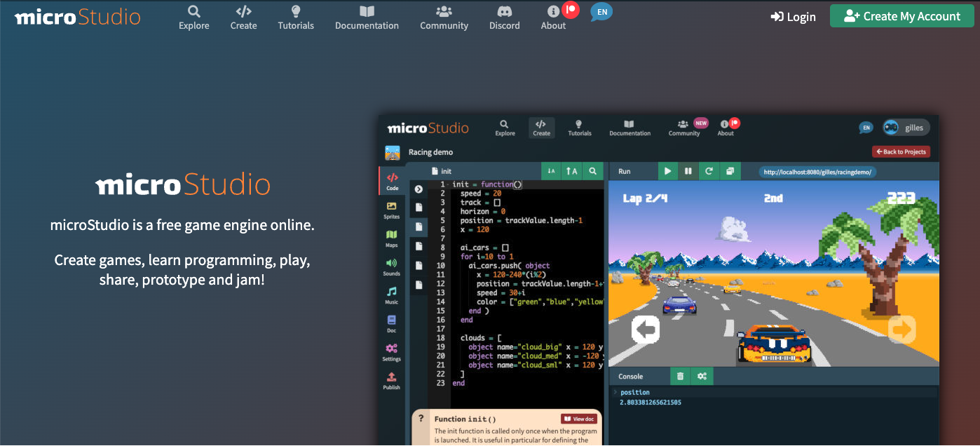The image size is (980, 446).
Task: Open the Settings gears in the IDE preview sidebar
Action: [x=392, y=352]
